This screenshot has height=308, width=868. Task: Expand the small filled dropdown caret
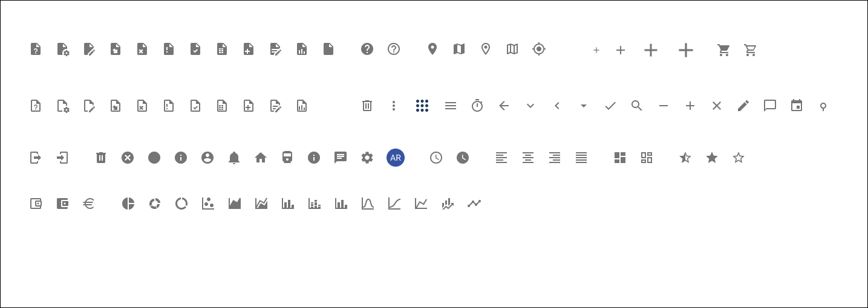click(x=584, y=106)
